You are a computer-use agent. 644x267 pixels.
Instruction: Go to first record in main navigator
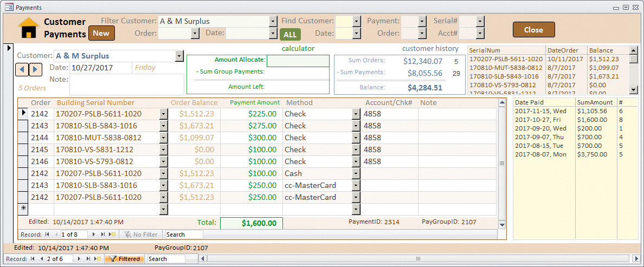[33, 259]
